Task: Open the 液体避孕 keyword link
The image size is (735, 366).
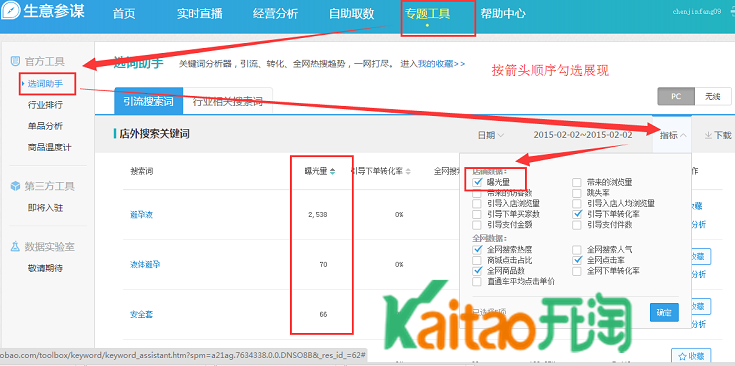Action: point(145,265)
